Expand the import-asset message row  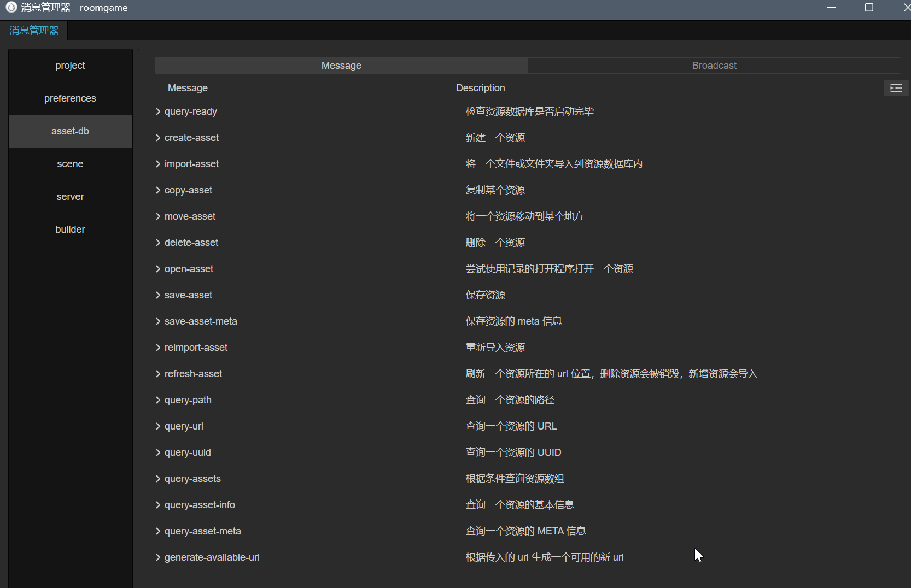coord(158,164)
